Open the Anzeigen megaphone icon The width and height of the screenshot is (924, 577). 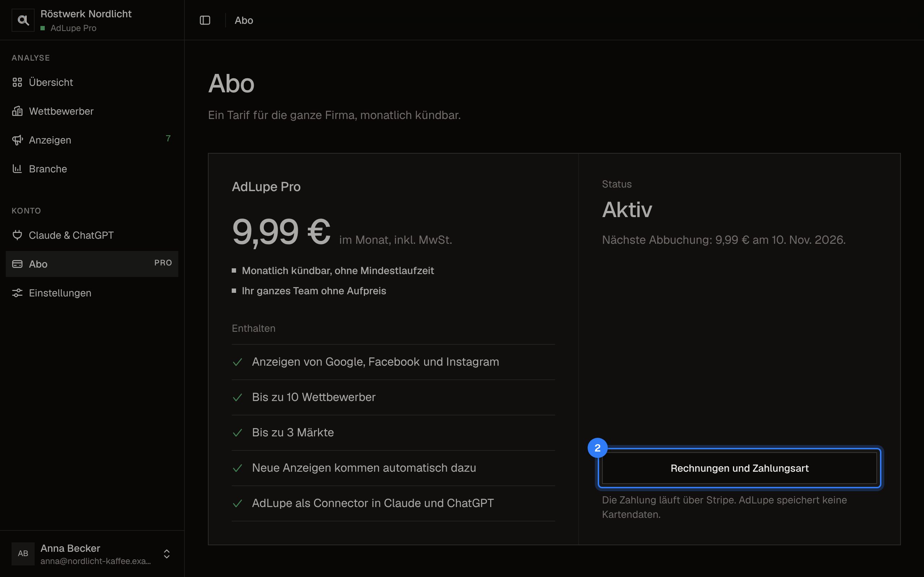click(x=17, y=140)
